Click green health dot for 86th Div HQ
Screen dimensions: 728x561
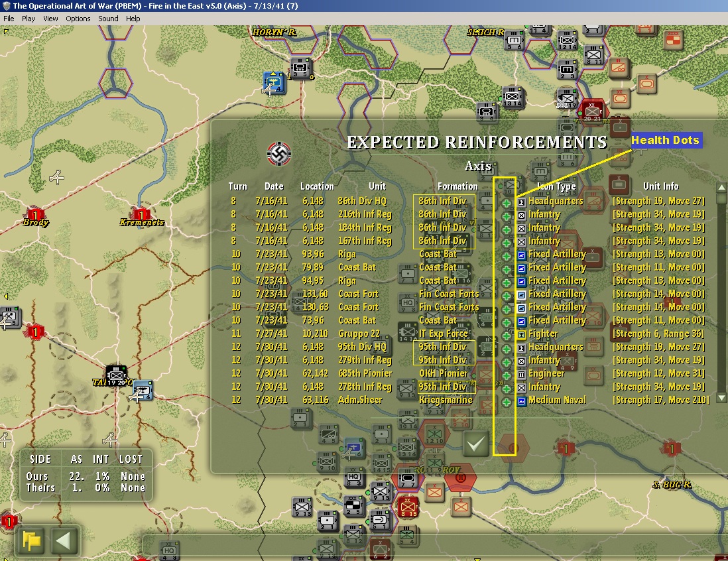506,203
